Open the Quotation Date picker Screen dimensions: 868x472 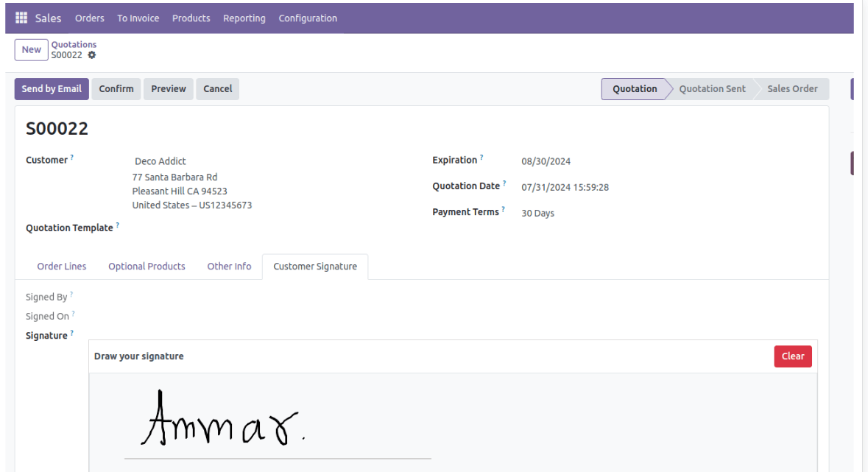click(565, 187)
